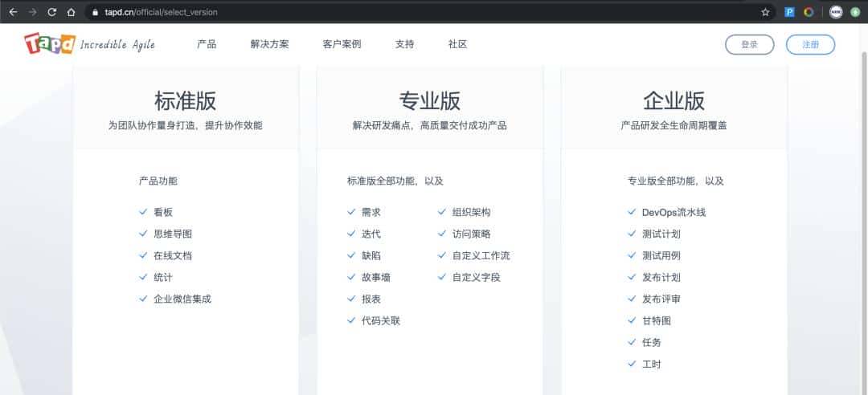Viewport: 868px width, 395px height.
Task: Click the 故事墙 feature text
Action: click(376, 277)
